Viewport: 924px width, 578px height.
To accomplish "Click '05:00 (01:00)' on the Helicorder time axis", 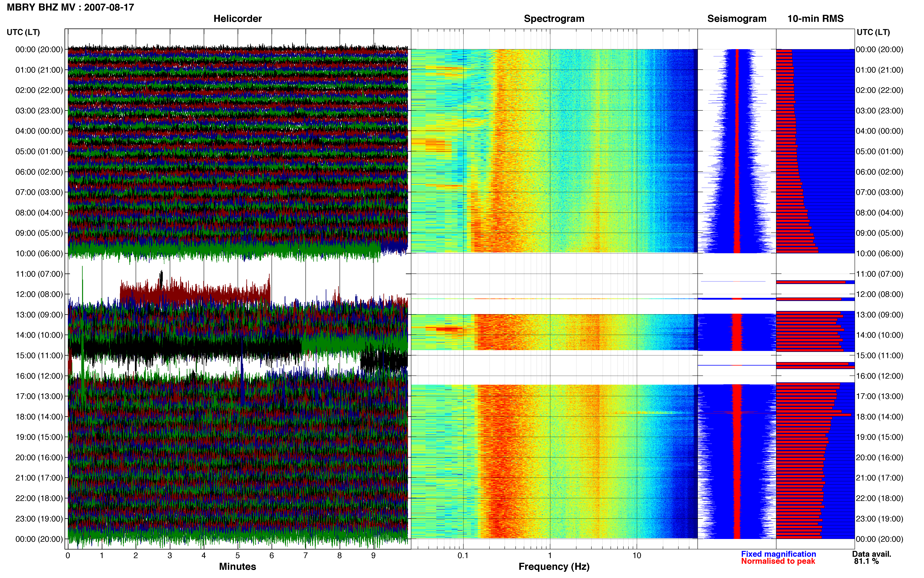I will (x=39, y=151).
